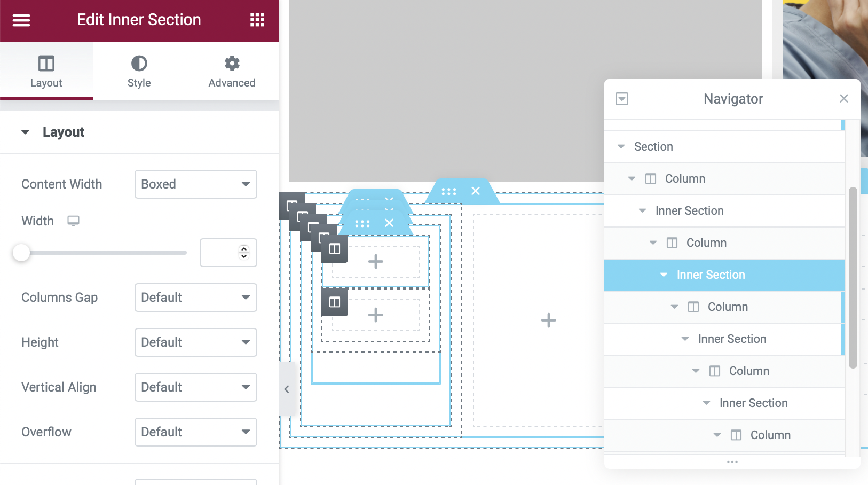Click the Navigator vertical scrollbar
This screenshot has width=868, height=485.
point(853,278)
